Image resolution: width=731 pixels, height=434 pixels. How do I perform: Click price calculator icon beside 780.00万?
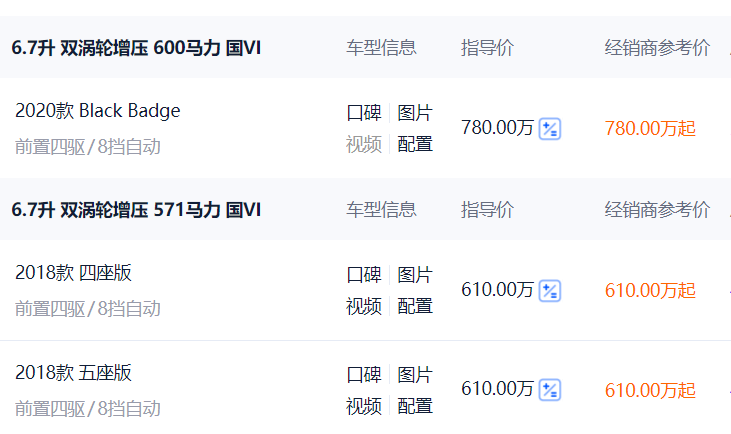pyautogui.click(x=550, y=129)
